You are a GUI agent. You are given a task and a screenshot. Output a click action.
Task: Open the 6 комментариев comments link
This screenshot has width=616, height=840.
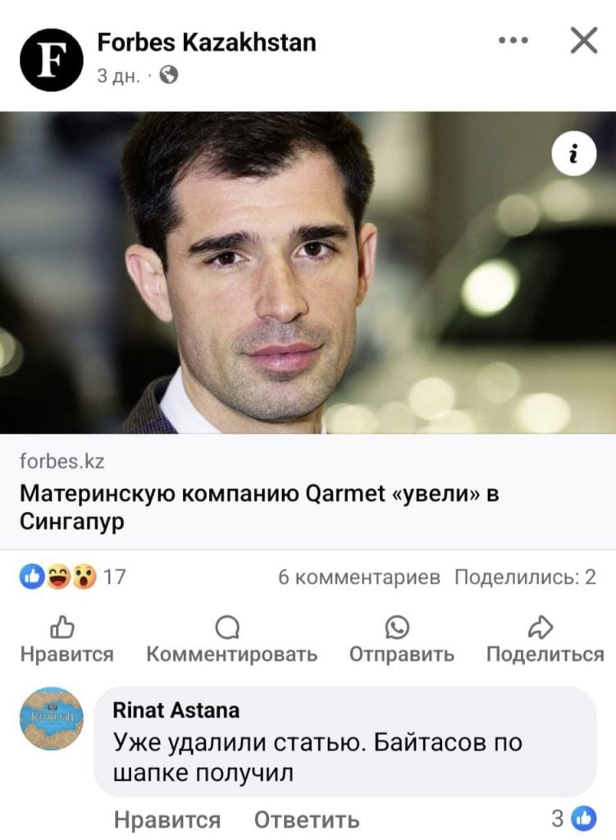click(x=359, y=577)
